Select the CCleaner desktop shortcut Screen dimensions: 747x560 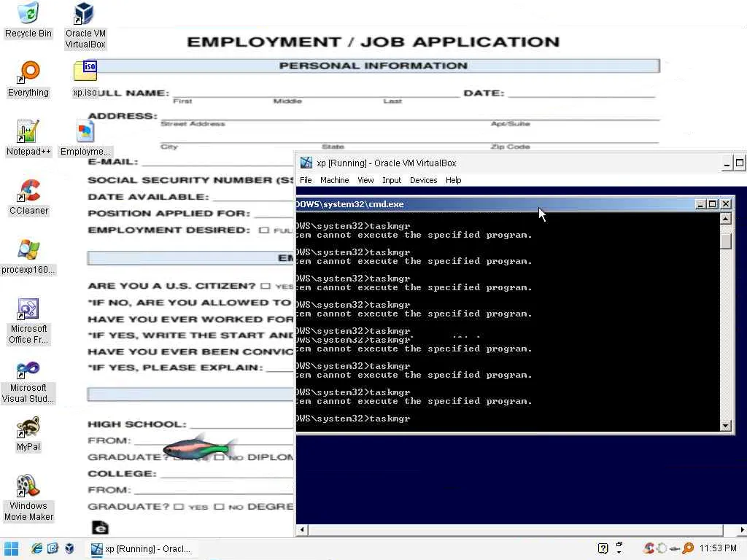pos(28,197)
